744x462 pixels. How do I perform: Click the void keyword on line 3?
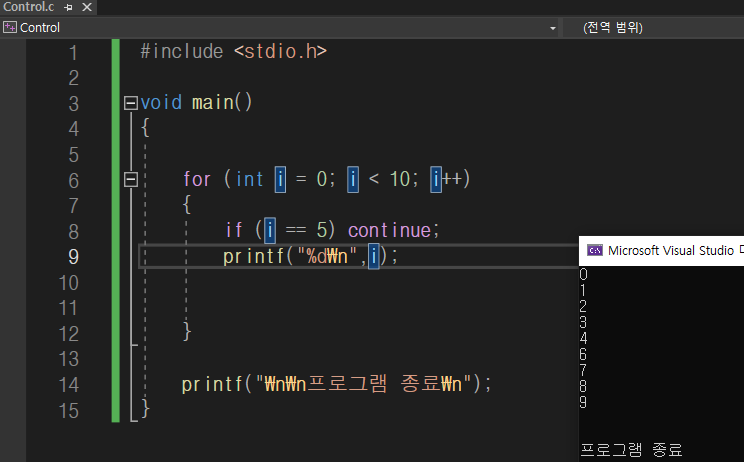161,102
